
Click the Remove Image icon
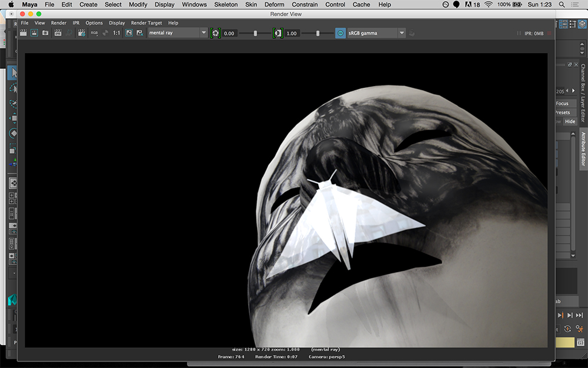point(140,33)
